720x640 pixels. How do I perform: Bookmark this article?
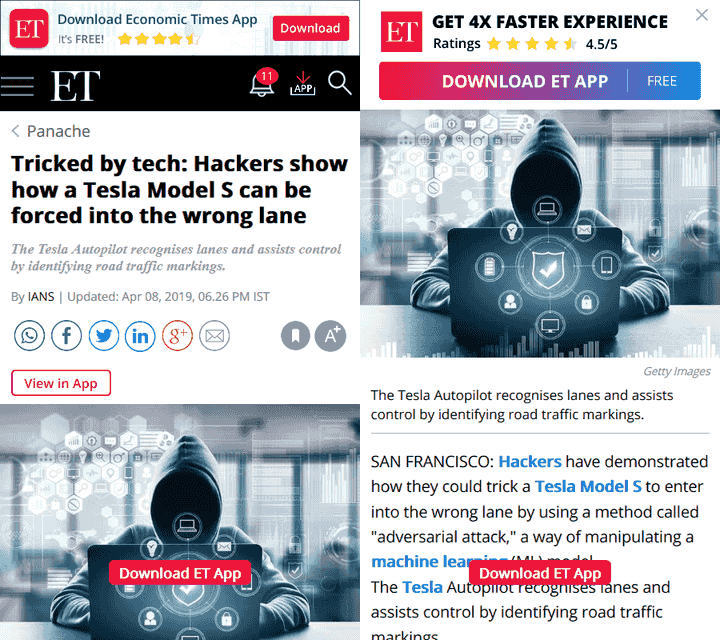click(x=295, y=336)
